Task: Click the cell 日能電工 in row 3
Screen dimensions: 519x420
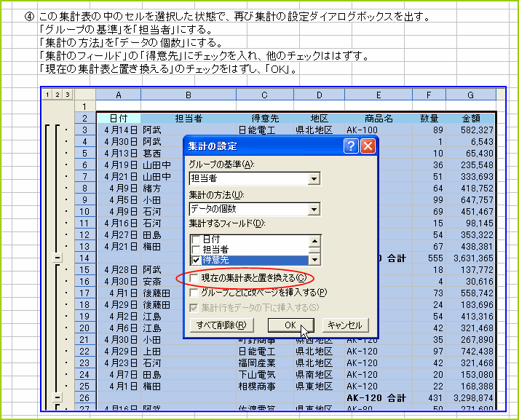Action: (265, 130)
